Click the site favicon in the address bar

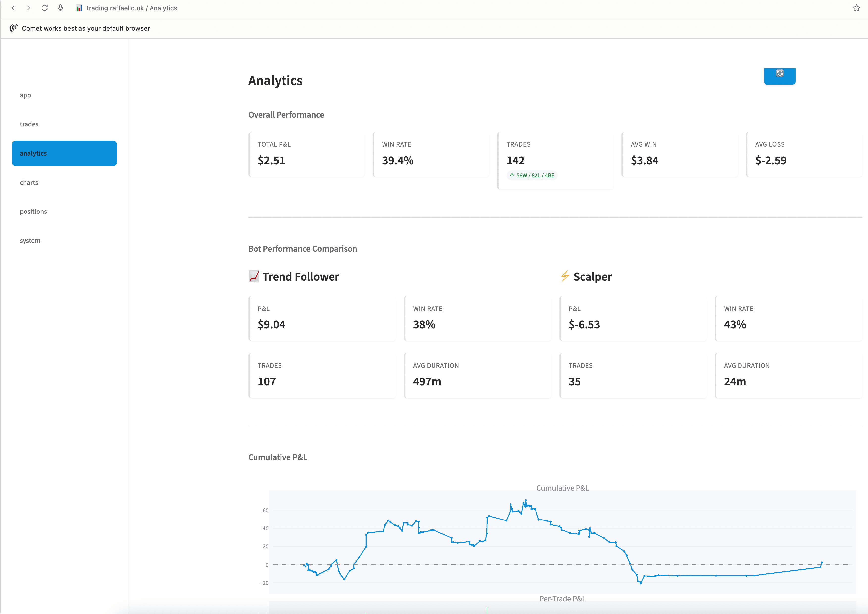point(79,8)
